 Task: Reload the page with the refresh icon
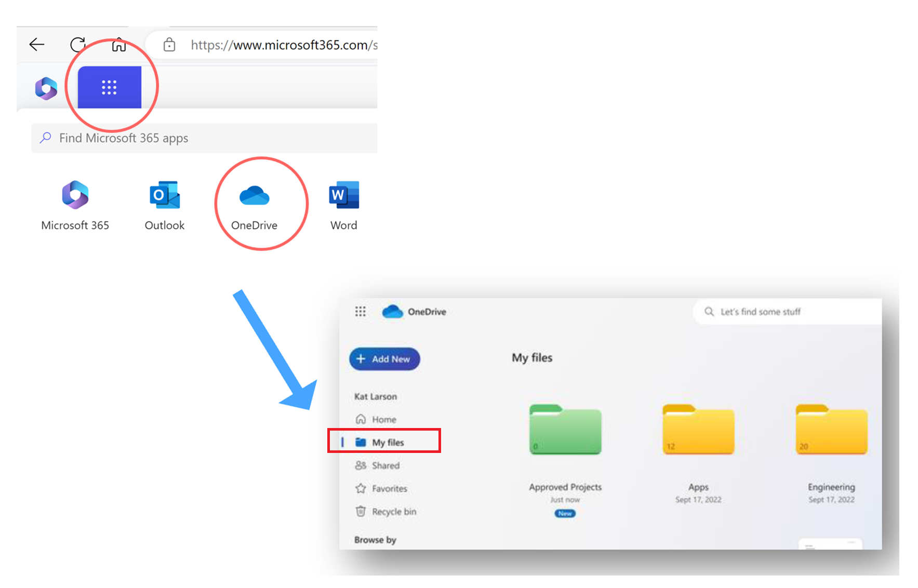(x=78, y=45)
